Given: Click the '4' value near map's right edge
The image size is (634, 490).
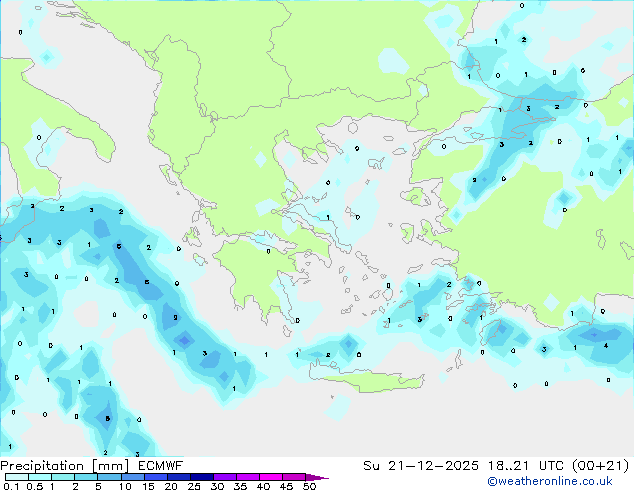Looking at the screenshot, I should (x=606, y=346).
